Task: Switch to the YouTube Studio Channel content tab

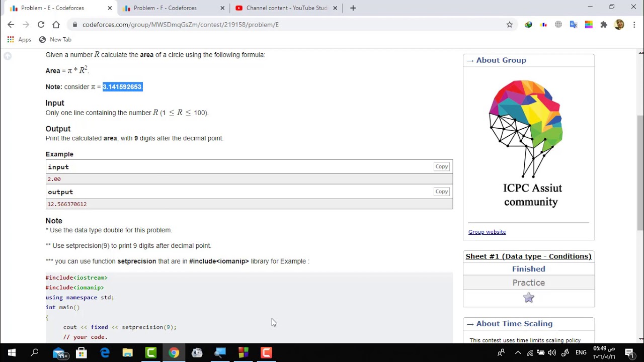Action: tap(287, 8)
